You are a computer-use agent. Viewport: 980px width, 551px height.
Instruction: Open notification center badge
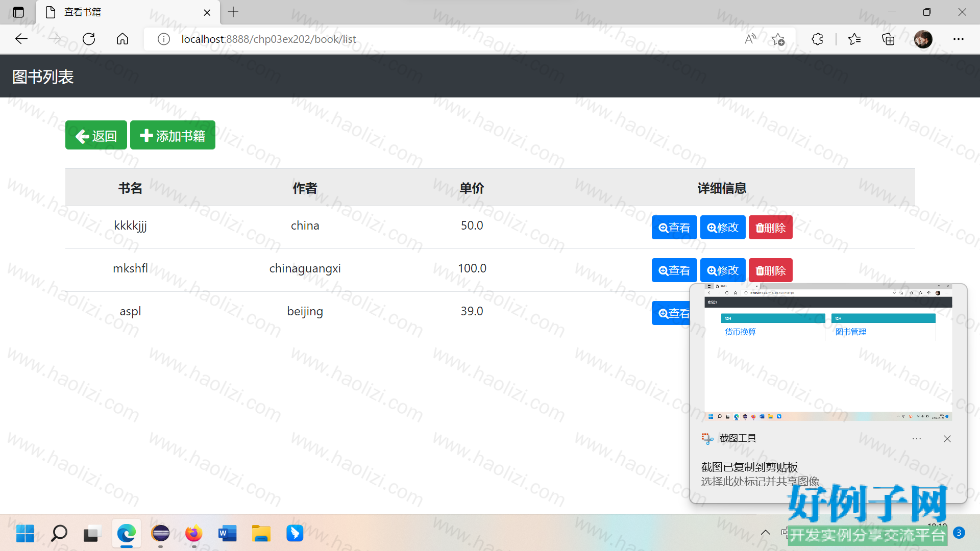click(959, 533)
